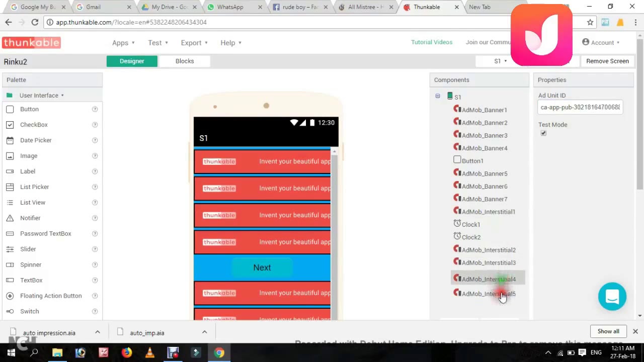Open help for Floating Action Button
The width and height of the screenshot is (644, 362).
[x=95, y=296]
